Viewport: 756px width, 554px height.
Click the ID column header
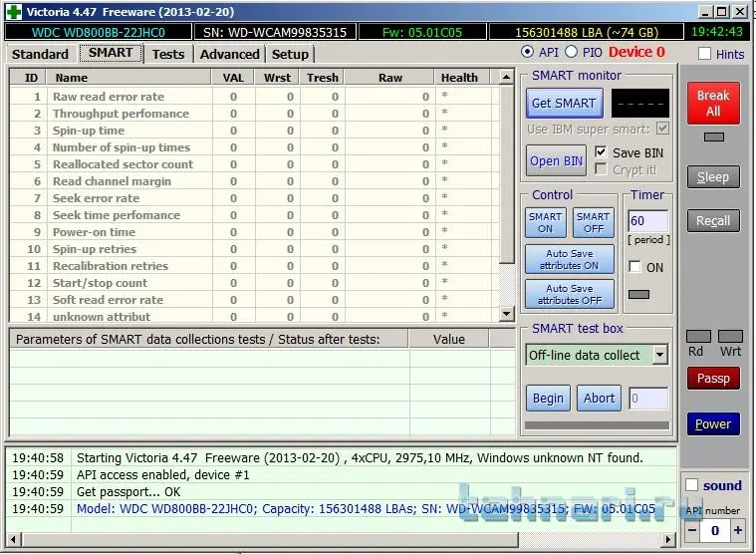click(x=28, y=78)
